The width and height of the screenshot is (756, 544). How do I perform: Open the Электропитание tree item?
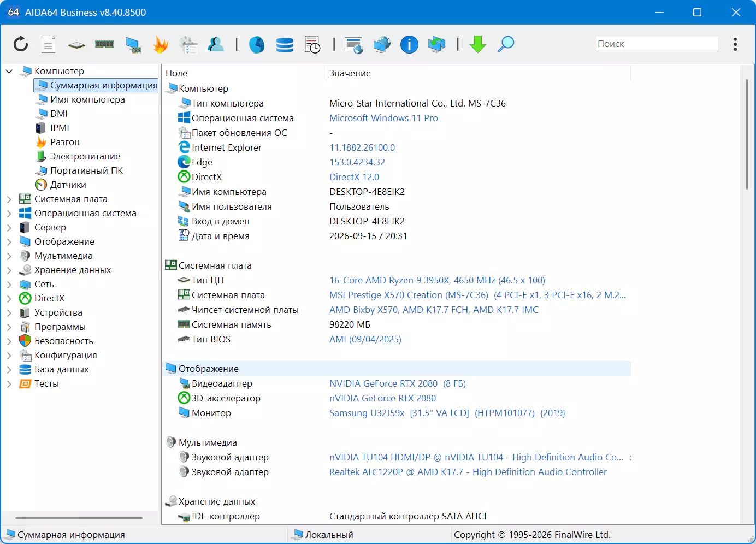pyautogui.click(x=85, y=156)
